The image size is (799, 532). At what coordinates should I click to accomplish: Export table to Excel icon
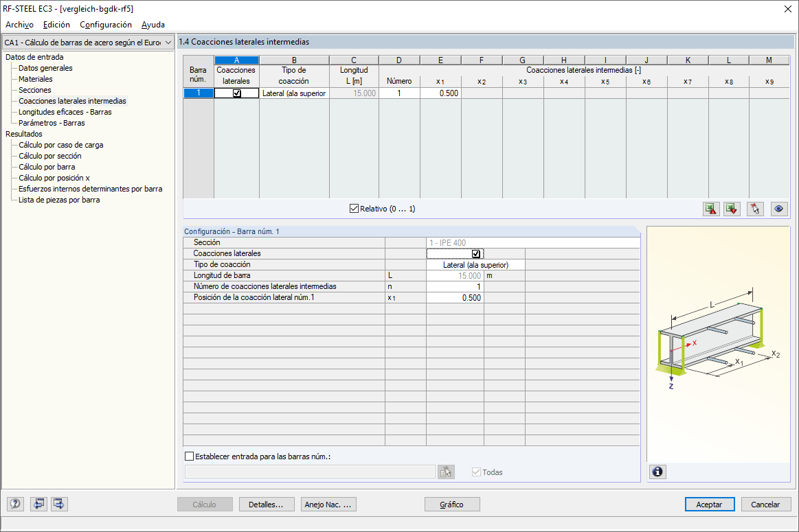point(711,209)
